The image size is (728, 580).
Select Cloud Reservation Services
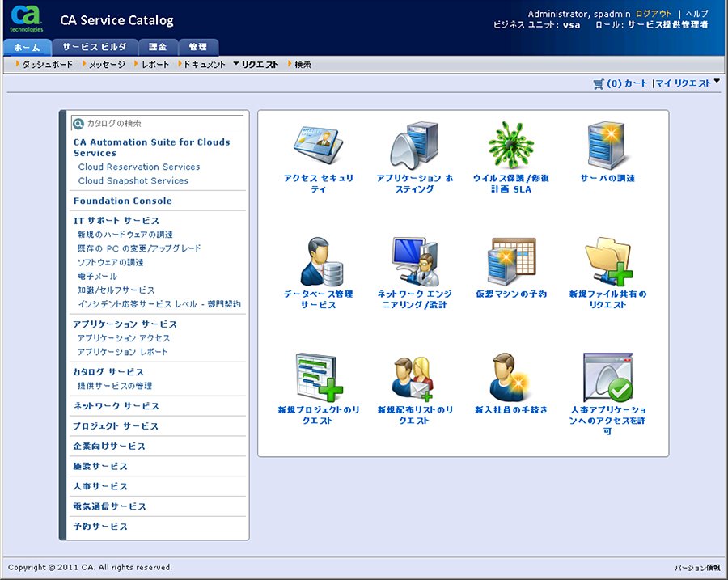click(x=139, y=167)
